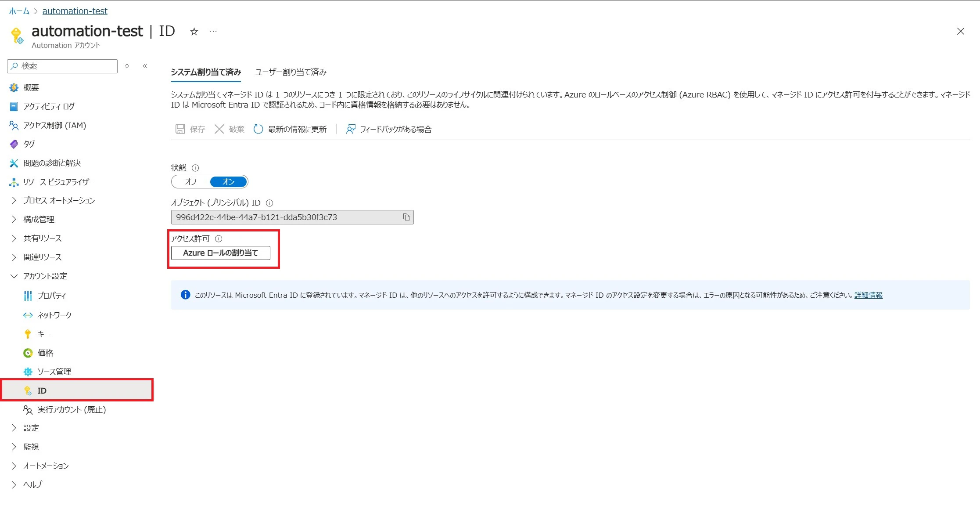Click the ID key icon in sidebar
This screenshot has width=980, height=531.
[x=28, y=390]
